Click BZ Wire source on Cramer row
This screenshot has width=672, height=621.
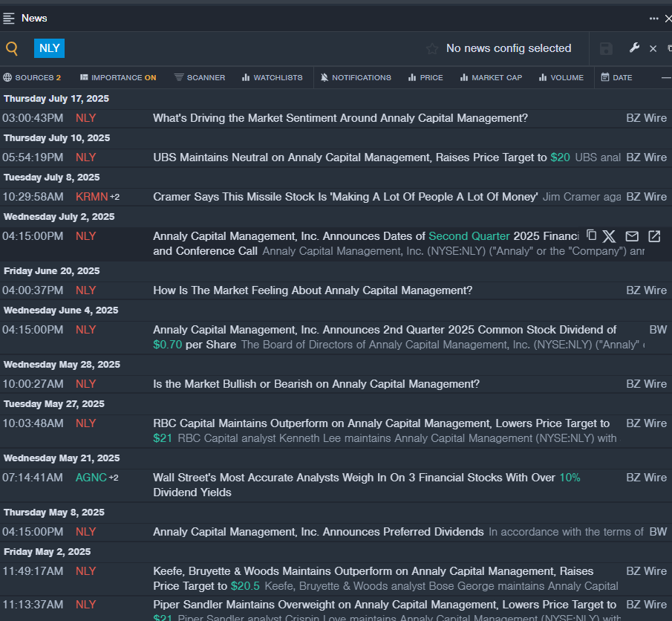click(x=646, y=197)
